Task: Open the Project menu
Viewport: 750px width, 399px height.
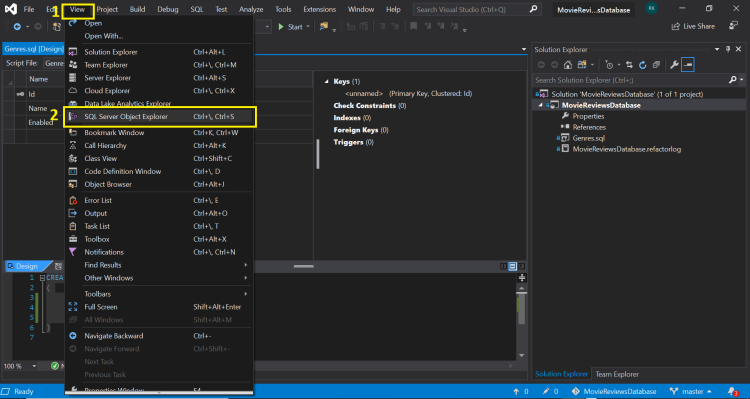Action: (x=107, y=9)
